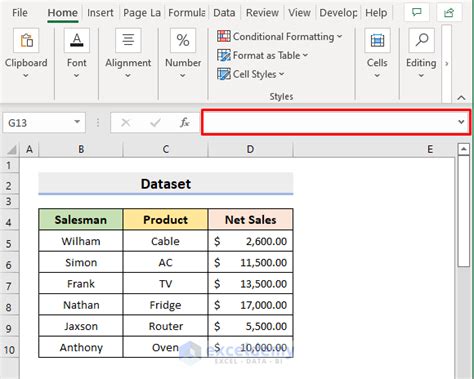The image size is (474, 379).
Task: Select the Cable product cell
Action: coord(165,241)
